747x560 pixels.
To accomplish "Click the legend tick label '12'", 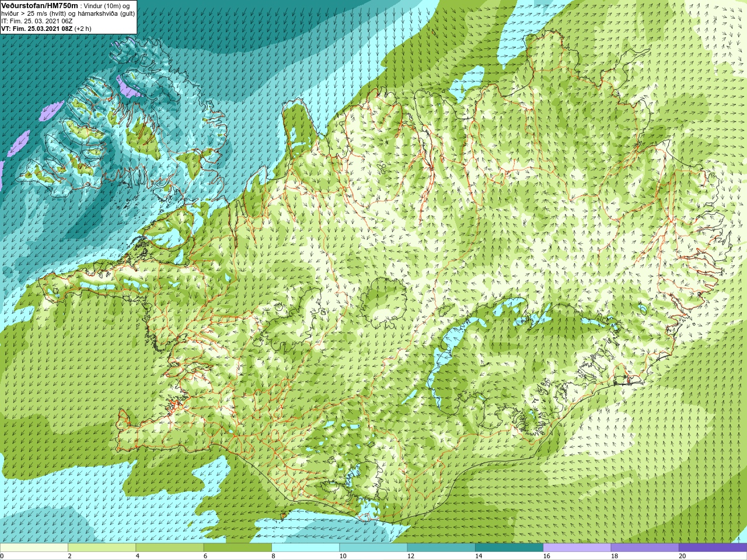I will 410,556.
